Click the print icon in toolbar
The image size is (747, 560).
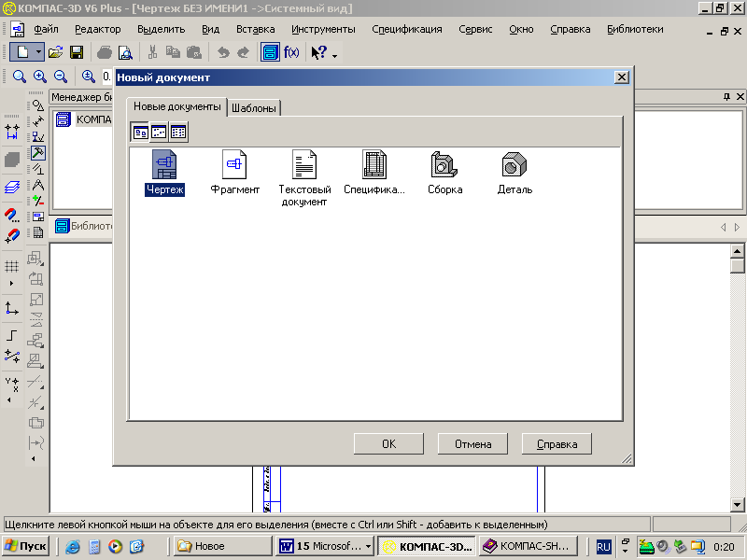pos(105,52)
